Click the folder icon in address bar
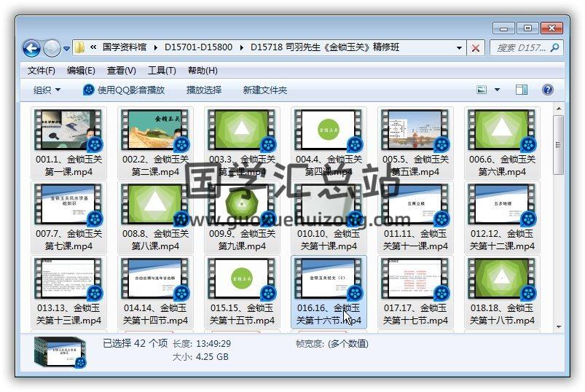This screenshot has width=585, height=392. coord(79,47)
